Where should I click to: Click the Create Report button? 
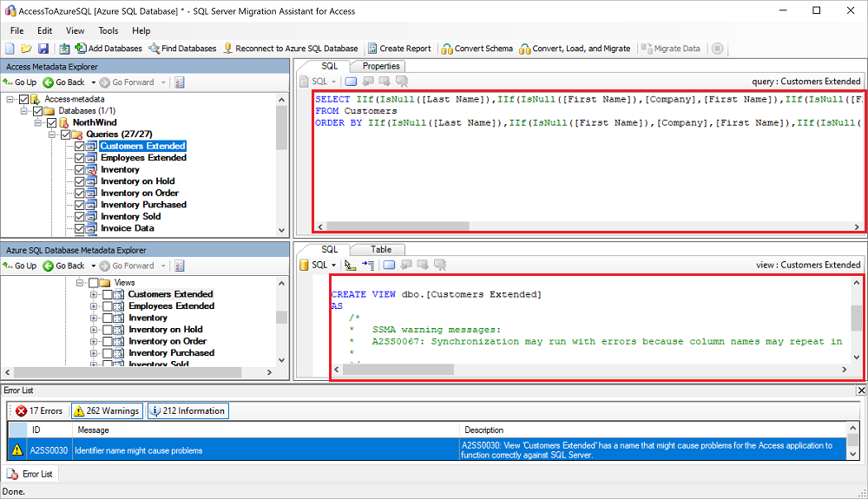click(x=399, y=49)
